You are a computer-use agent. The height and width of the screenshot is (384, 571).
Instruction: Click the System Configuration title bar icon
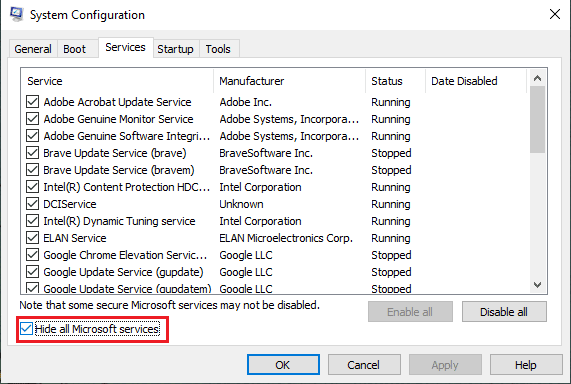tap(17, 14)
